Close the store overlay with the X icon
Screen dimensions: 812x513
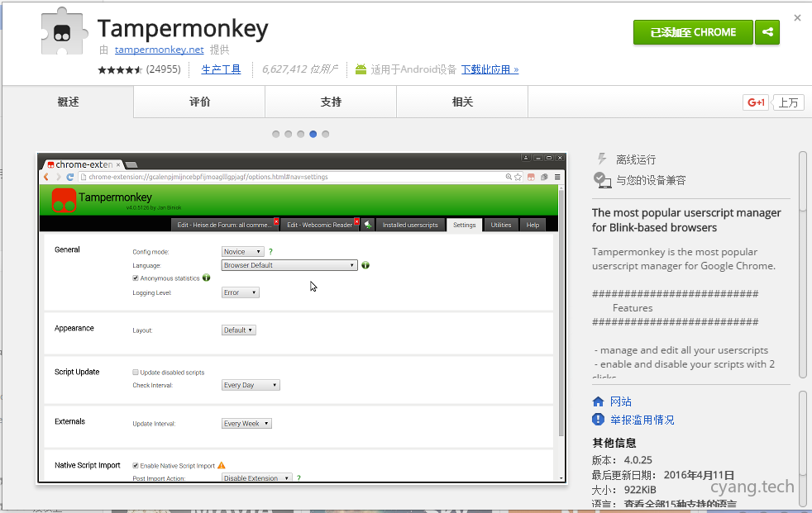tap(797, 17)
